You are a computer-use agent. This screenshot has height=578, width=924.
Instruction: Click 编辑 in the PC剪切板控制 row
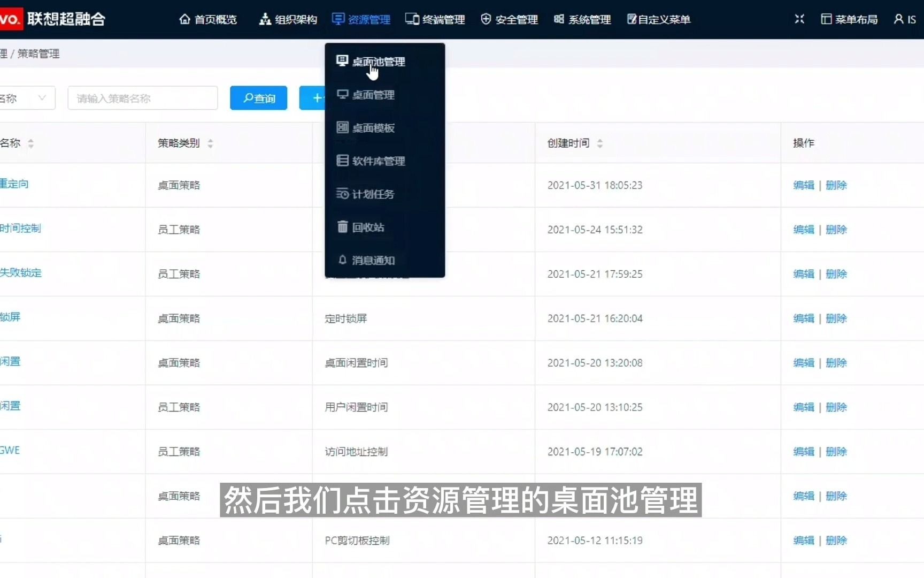click(804, 541)
